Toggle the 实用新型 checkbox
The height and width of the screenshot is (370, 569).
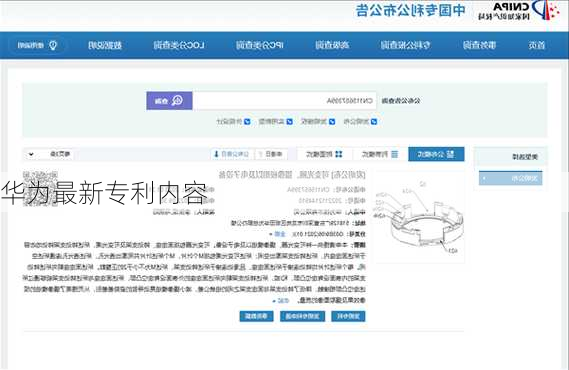289,122
